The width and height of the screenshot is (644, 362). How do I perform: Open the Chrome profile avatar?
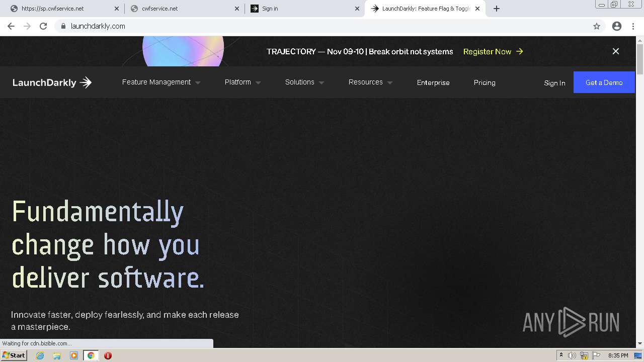617,26
